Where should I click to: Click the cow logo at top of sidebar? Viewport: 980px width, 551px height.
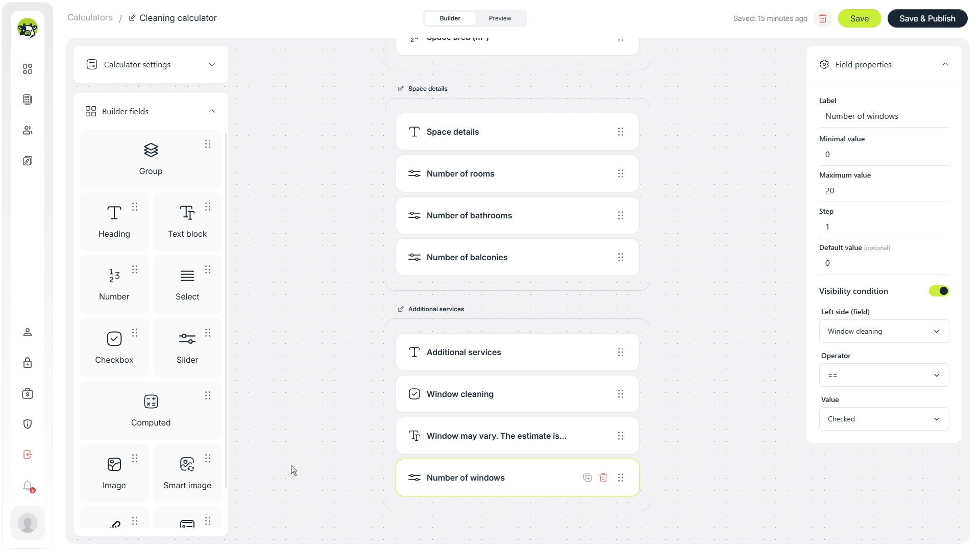click(28, 29)
